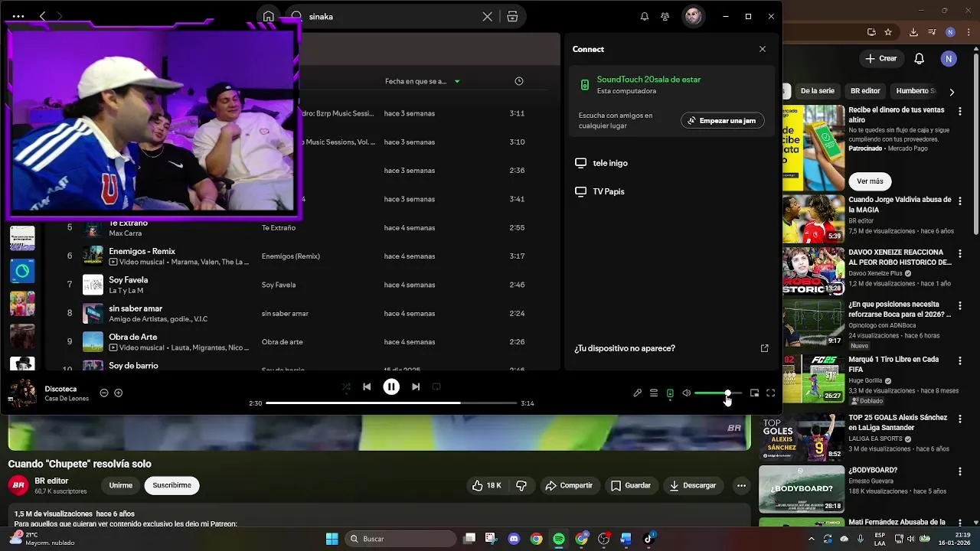Enter Spotify full screen mode
Image resolution: width=980 pixels, height=551 pixels.
(771, 393)
